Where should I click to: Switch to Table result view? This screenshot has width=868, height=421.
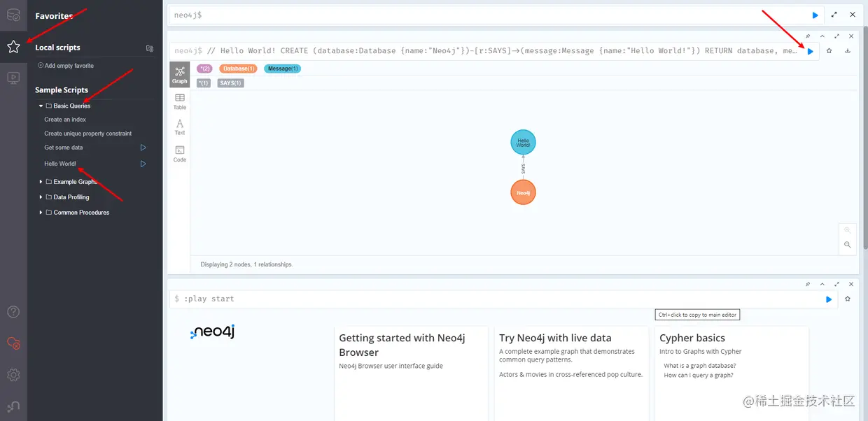click(x=180, y=101)
